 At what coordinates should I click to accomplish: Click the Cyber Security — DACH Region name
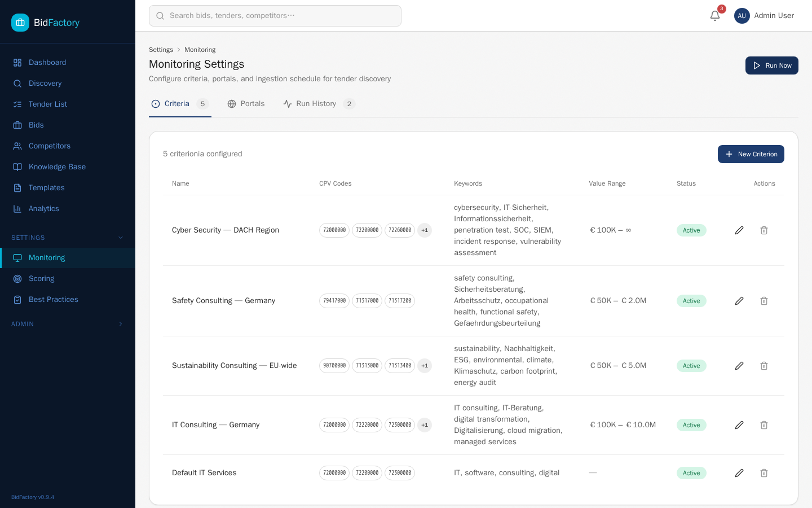pyautogui.click(x=226, y=230)
